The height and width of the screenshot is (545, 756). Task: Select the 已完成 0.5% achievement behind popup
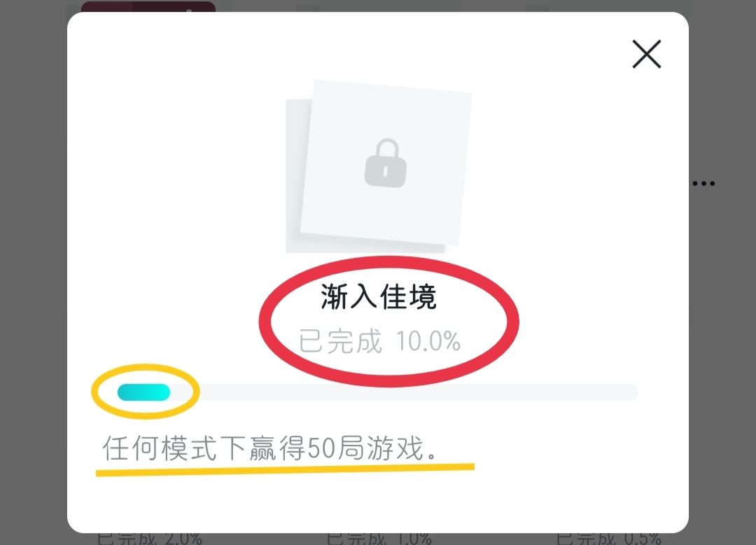tap(608, 539)
